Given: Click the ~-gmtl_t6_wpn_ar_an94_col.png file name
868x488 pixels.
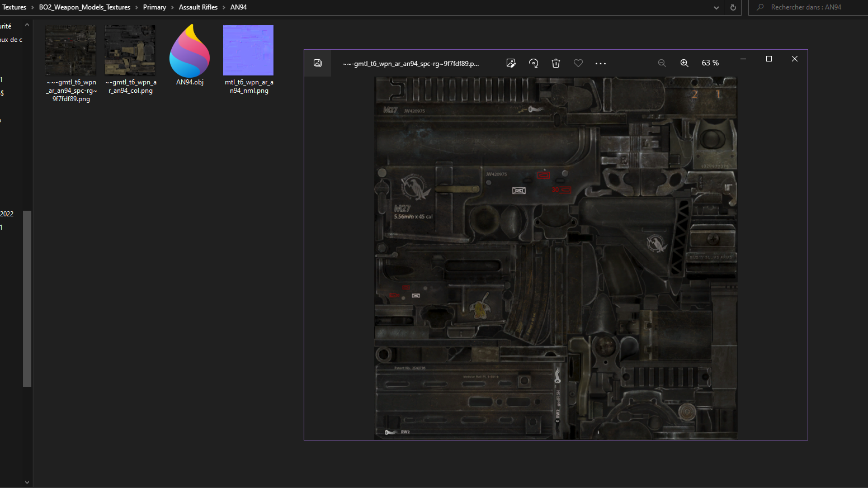Looking at the screenshot, I should click(131, 86).
